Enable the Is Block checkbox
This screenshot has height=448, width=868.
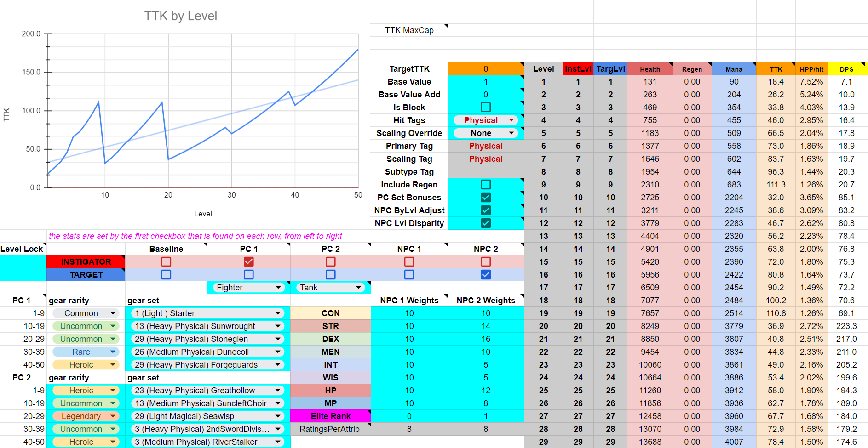pyautogui.click(x=486, y=107)
